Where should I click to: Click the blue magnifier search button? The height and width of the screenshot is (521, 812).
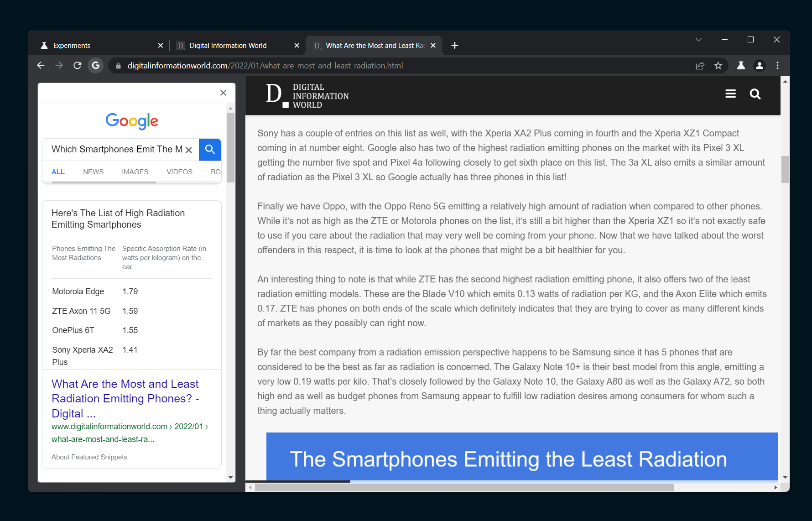tap(210, 149)
